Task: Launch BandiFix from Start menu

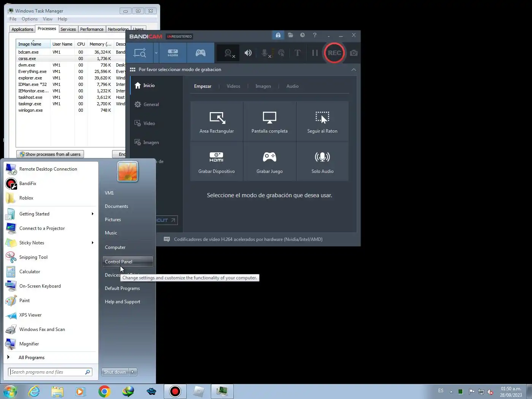Action: [51, 184]
